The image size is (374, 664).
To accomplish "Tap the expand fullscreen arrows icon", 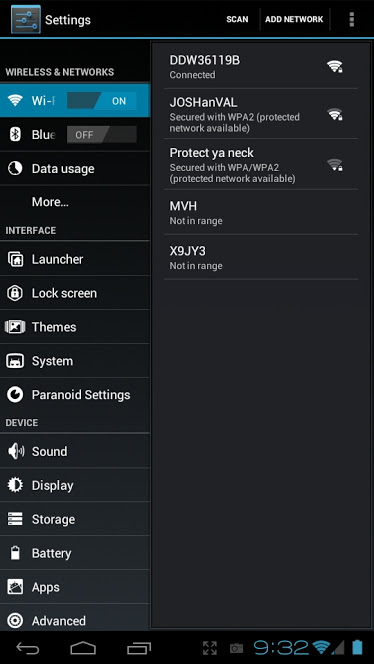I will (210, 647).
